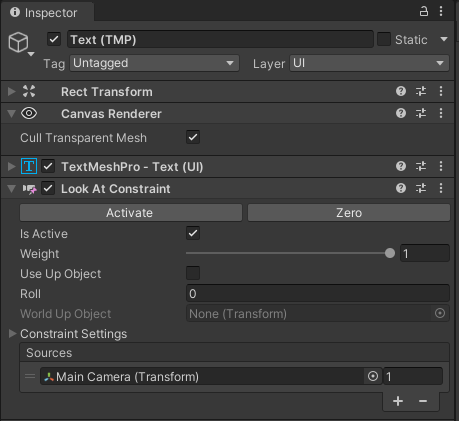Open Look At Constraint help icon
The image size is (459, 421).
point(401,188)
